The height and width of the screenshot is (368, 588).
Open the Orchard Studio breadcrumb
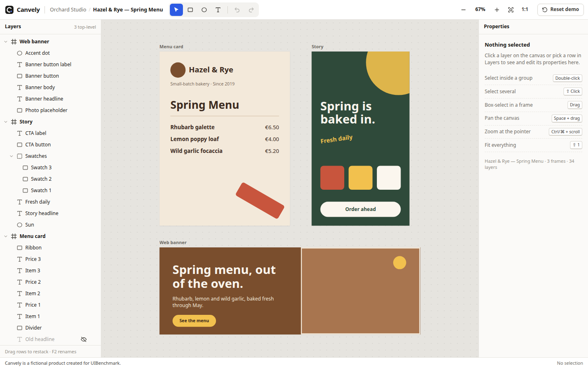pyautogui.click(x=68, y=9)
